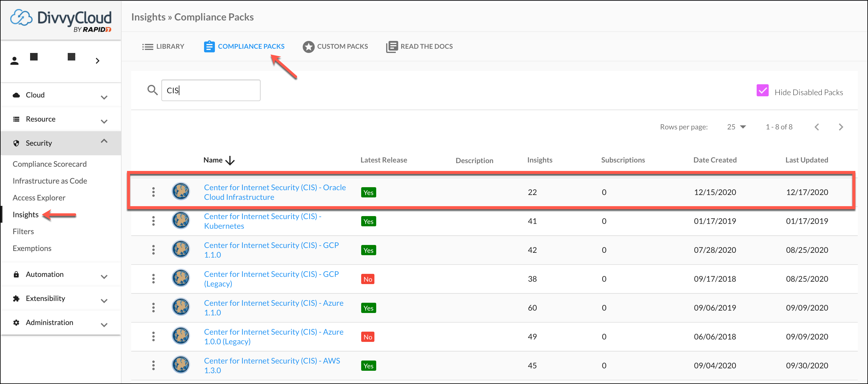The image size is (868, 384).
Task: Click the Automation lock icon
Action: 16,274
